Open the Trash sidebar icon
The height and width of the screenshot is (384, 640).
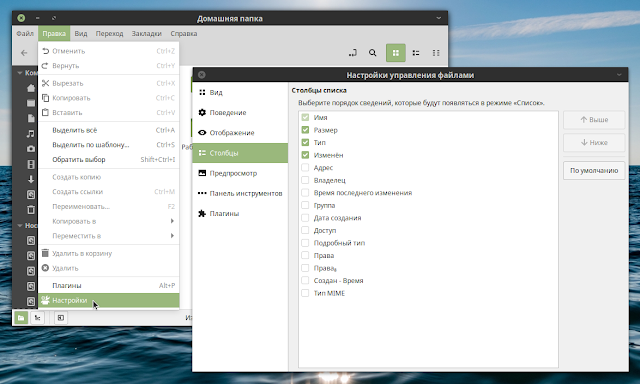[31, 210]
